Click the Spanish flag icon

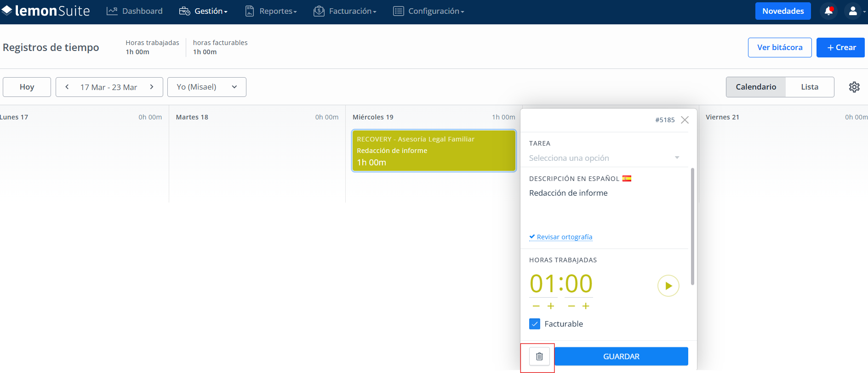tap(627, 179)
